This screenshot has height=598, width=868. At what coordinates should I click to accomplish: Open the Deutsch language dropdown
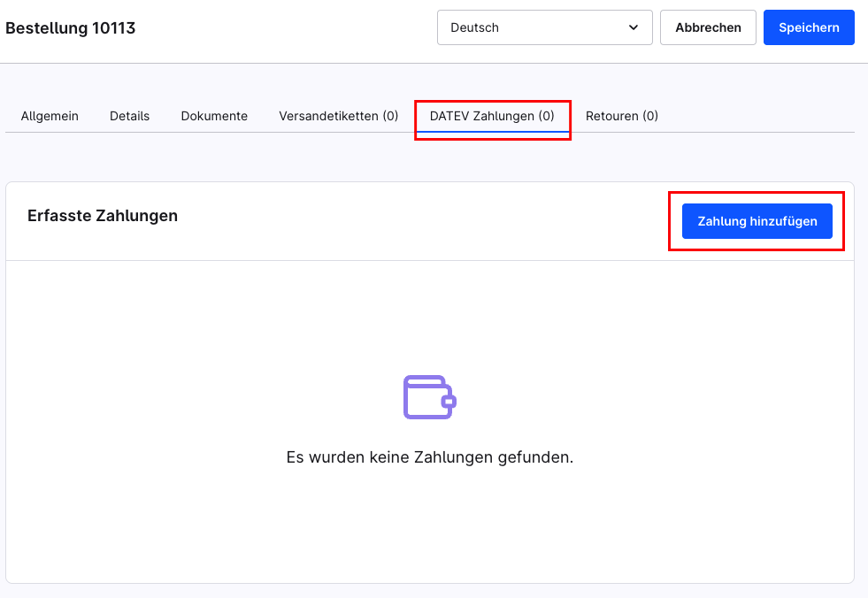pyautogui.click(x=544, y=27)
